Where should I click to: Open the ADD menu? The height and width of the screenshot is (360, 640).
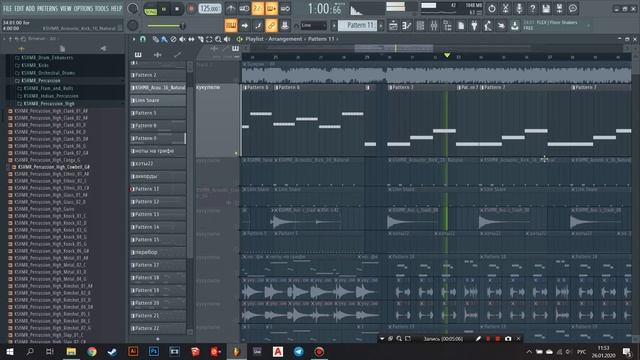[x=31, y=8]
